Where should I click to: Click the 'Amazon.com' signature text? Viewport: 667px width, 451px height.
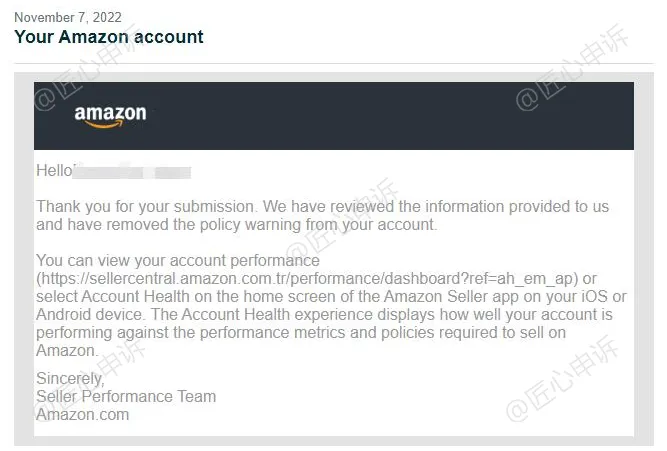[x=83, y=414]
